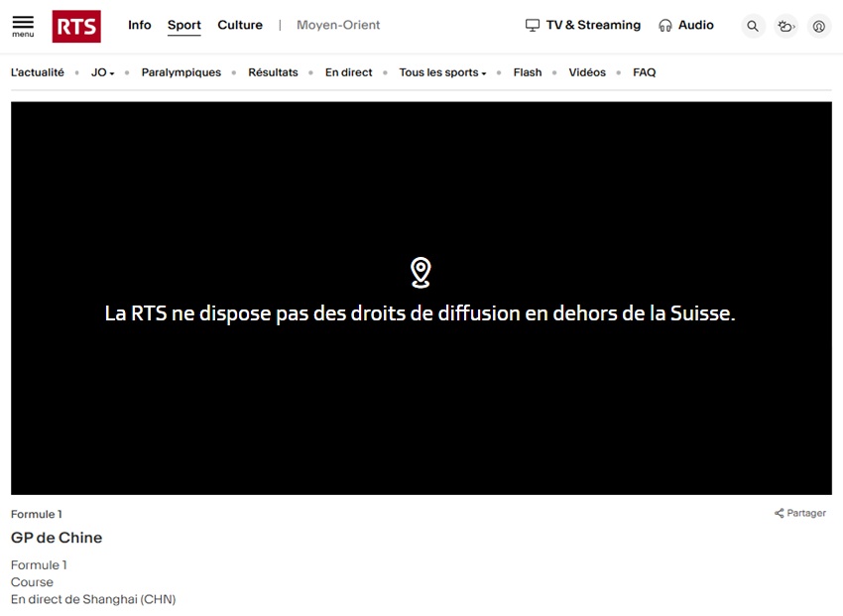Image resolution: width=843 pixels, height=616 pixels.
Task: Open the search magnifier icon
Action: click(x=753, y=26)
